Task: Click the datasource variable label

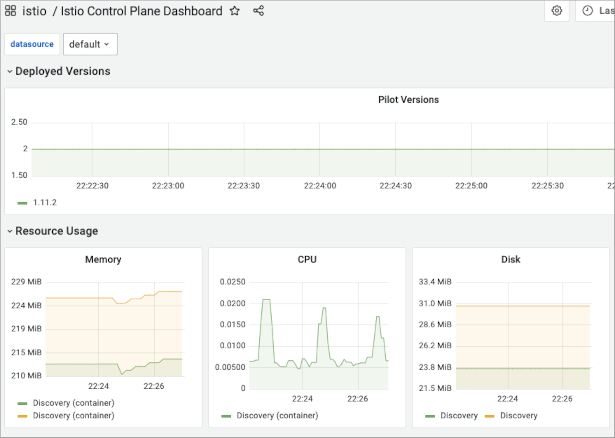Action: tap(32, 44)
